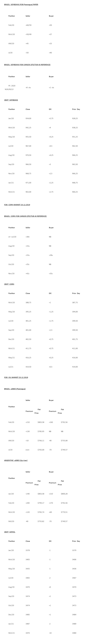Select the BRAZIL cdSBO (Paranagua) heading

click(15, 389)
